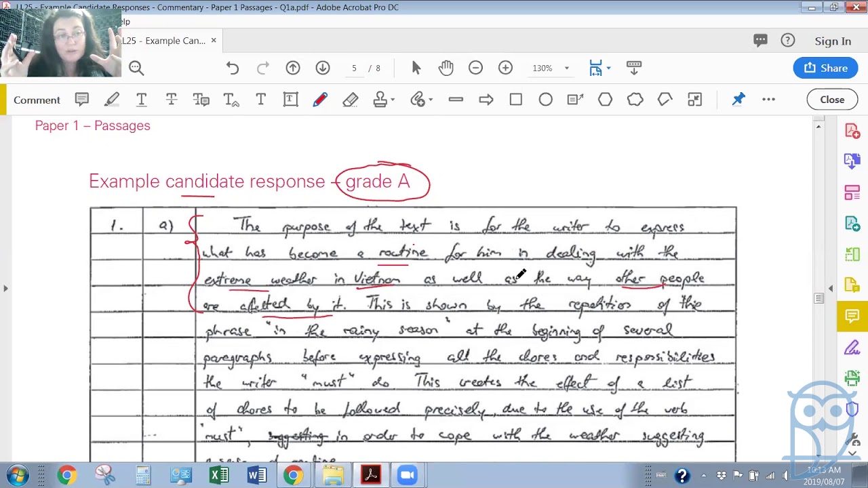This screenshot has height=488, width=868.
Task: Click the Find text magnifier icon
Action: click(x=136, y=68)
